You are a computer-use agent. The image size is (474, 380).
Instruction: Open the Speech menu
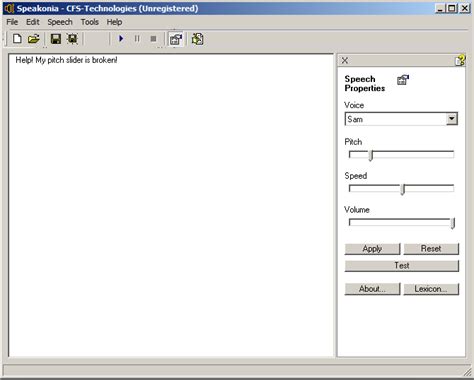click(60, 22)
